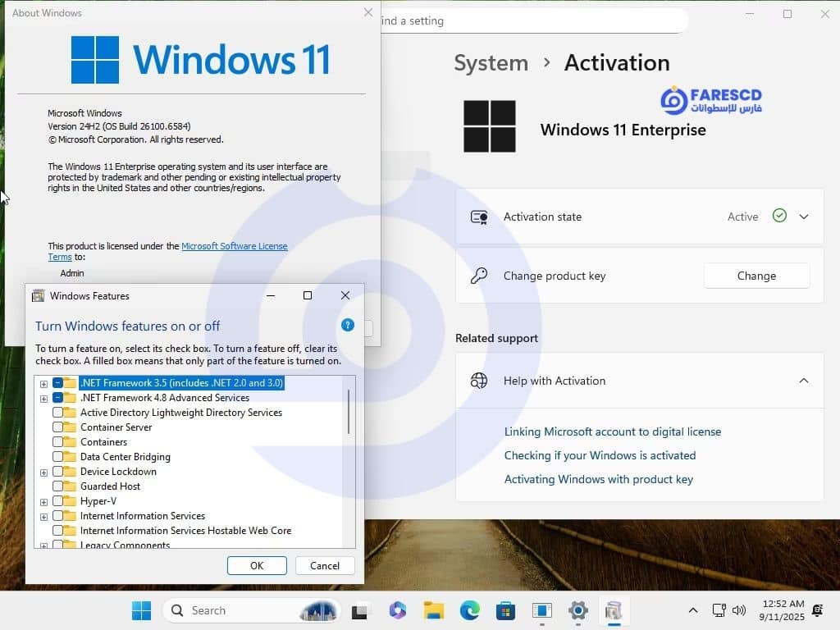Check the Internet Information Services box

[x=58, y=515]
